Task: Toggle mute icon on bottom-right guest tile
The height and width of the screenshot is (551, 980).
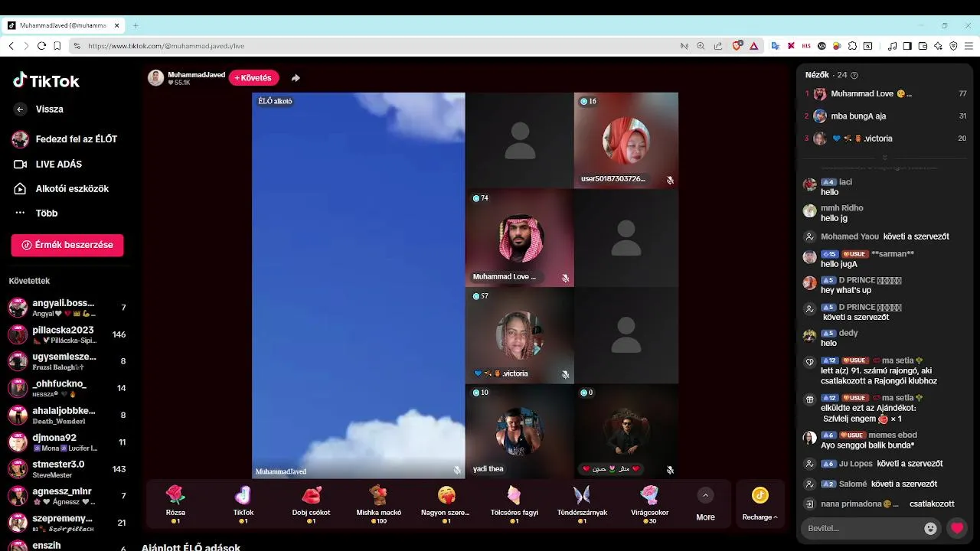Action: [x=670, y=470]
